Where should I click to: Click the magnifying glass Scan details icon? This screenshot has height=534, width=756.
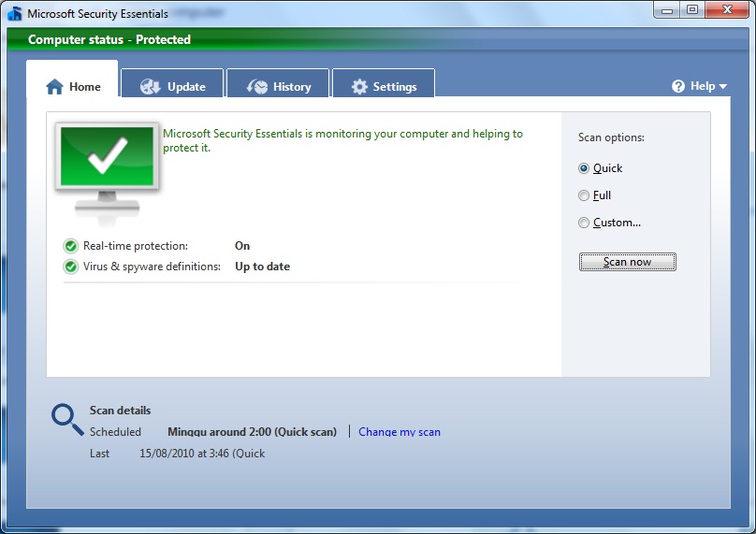coord(67,419)
